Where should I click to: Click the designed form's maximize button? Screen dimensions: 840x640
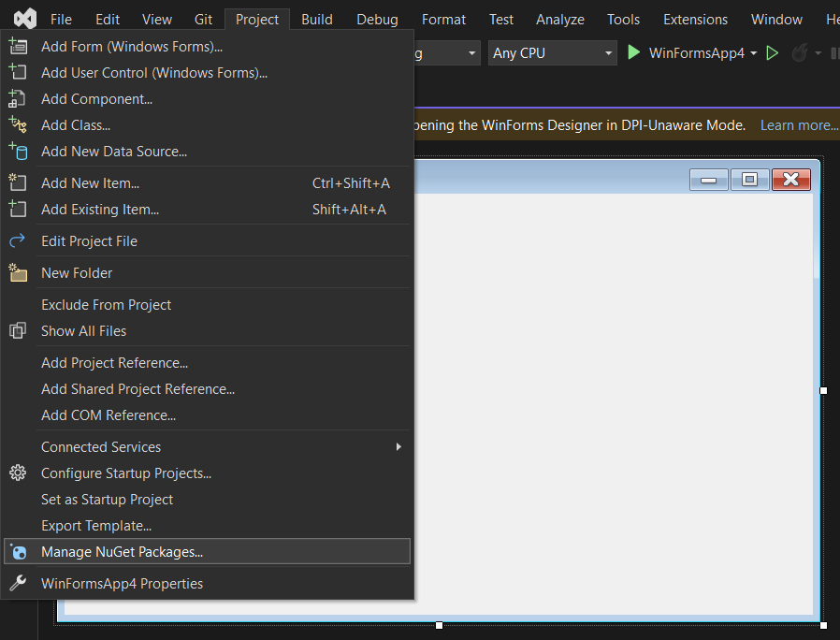[x=749, y=179]
